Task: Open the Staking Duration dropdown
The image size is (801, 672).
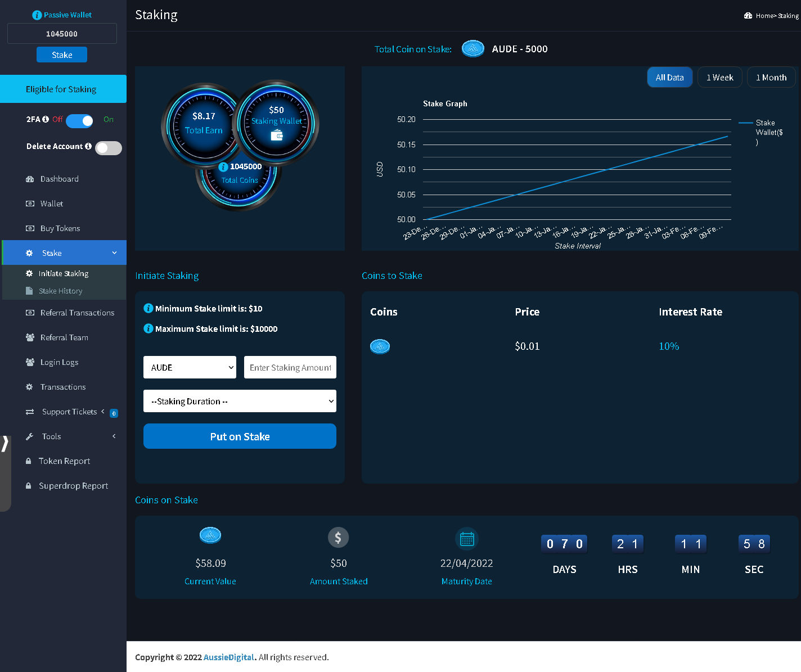Action: [240, 401]
